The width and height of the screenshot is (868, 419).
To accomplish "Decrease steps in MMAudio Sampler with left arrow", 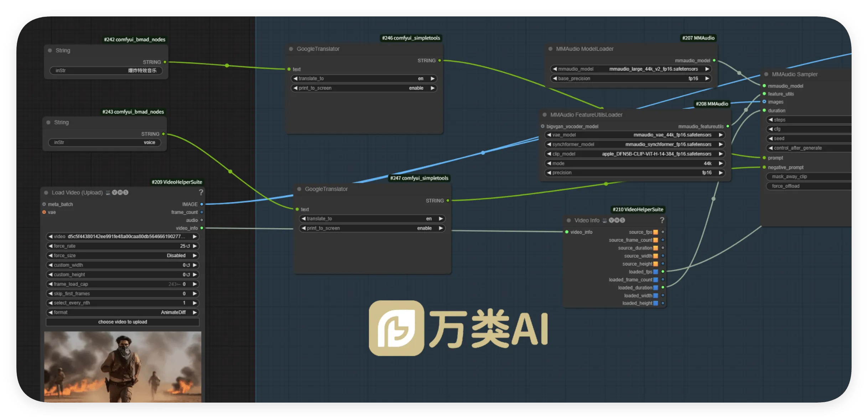I will tap(771, 120).
